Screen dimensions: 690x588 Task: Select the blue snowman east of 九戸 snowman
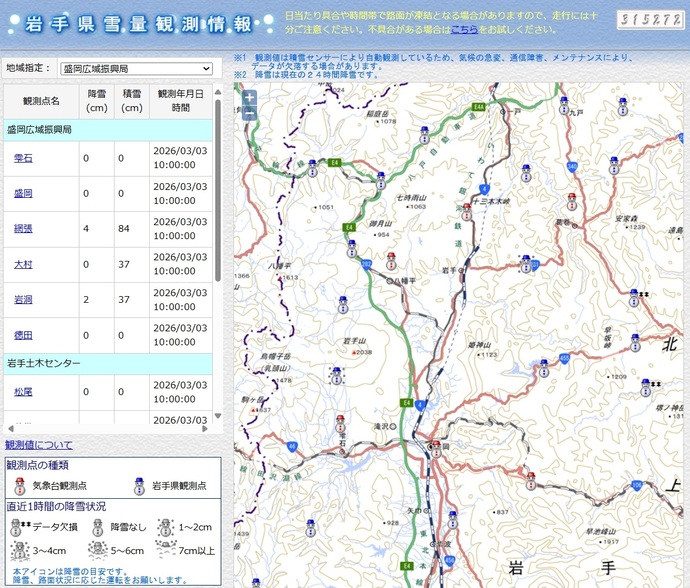(x=622, y=107)
